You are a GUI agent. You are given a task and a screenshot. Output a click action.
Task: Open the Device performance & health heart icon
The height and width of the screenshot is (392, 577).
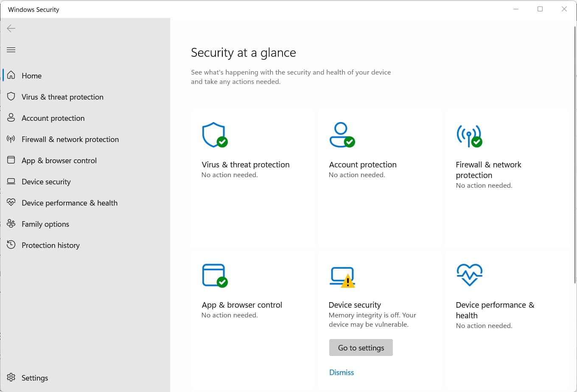tap(469, 275)
